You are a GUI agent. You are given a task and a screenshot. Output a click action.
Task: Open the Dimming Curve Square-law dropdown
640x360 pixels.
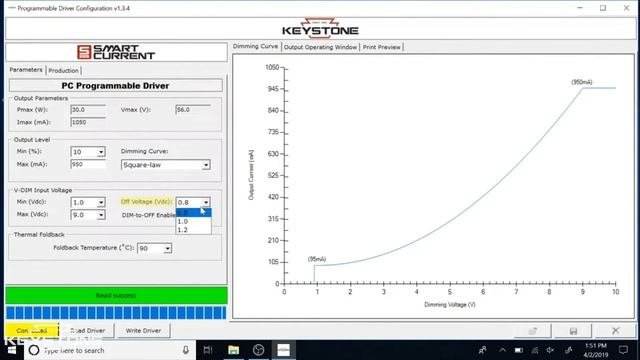[206, 165]
